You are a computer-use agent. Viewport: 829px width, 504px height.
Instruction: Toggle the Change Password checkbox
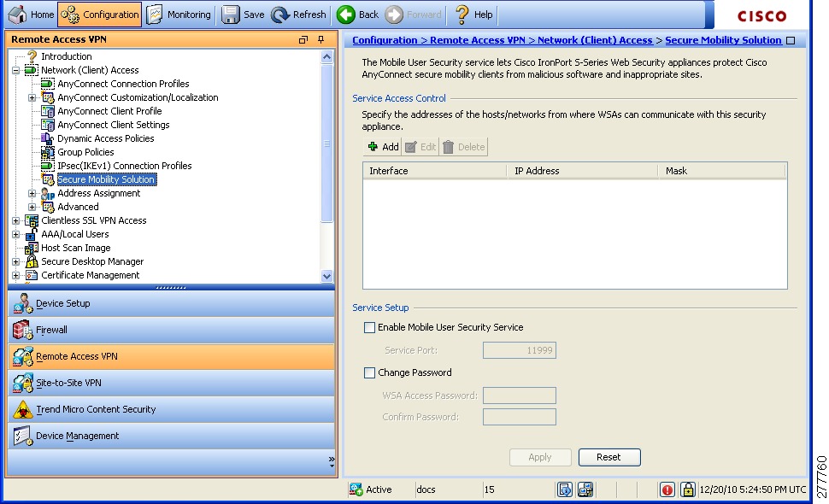click(369, 373)
